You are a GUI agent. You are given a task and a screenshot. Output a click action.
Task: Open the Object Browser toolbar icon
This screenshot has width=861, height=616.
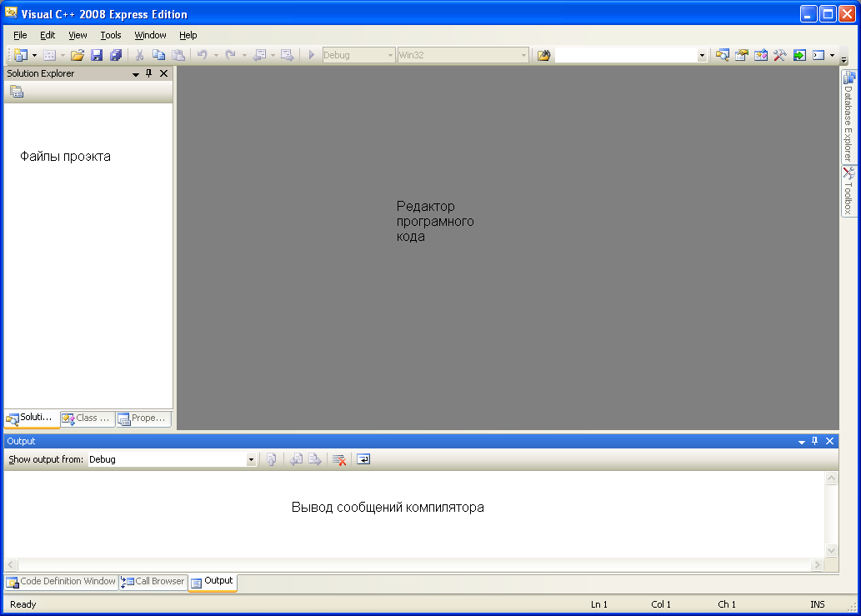point(760,55)
